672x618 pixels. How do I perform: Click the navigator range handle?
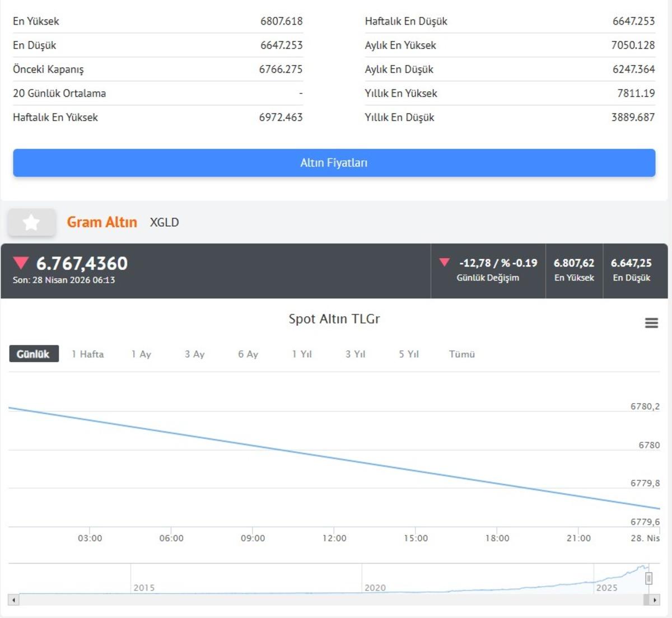[648, 578]
